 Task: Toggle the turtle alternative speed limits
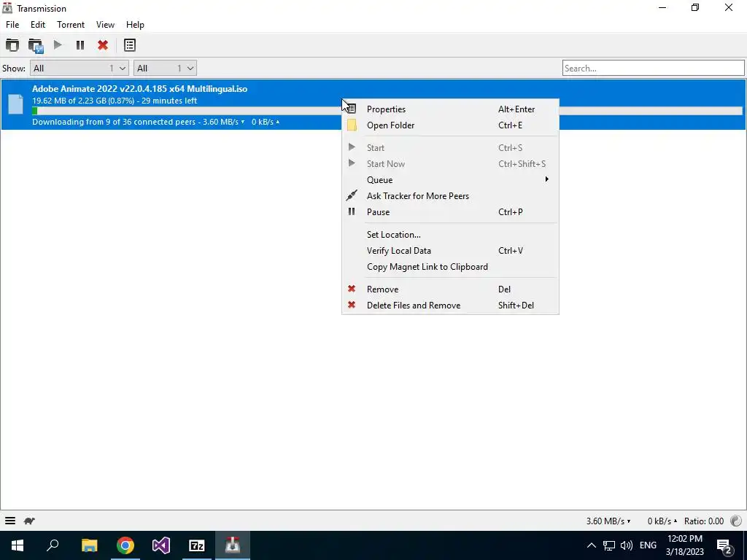tap(29, 521)
